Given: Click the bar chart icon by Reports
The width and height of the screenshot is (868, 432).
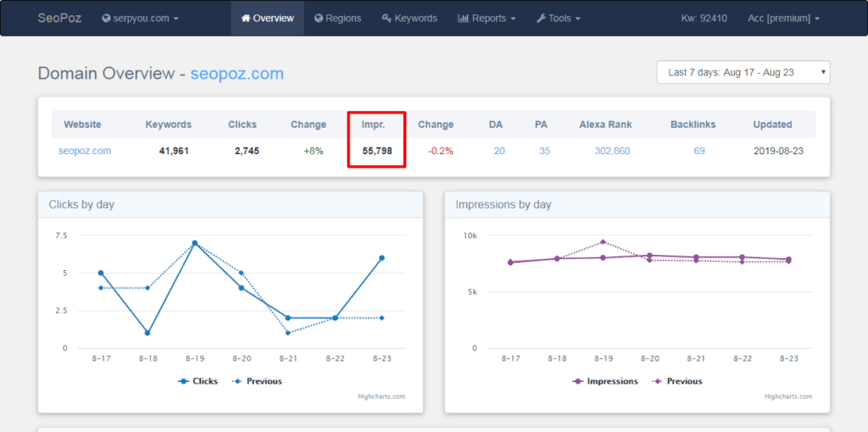Looking at the screenshot, I should pos(464,19).
